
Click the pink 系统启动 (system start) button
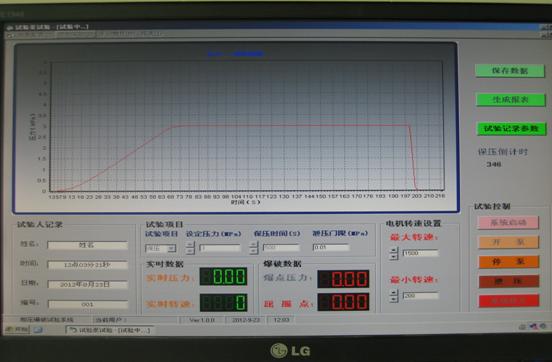pyautogui.click(x=508, y=223)
